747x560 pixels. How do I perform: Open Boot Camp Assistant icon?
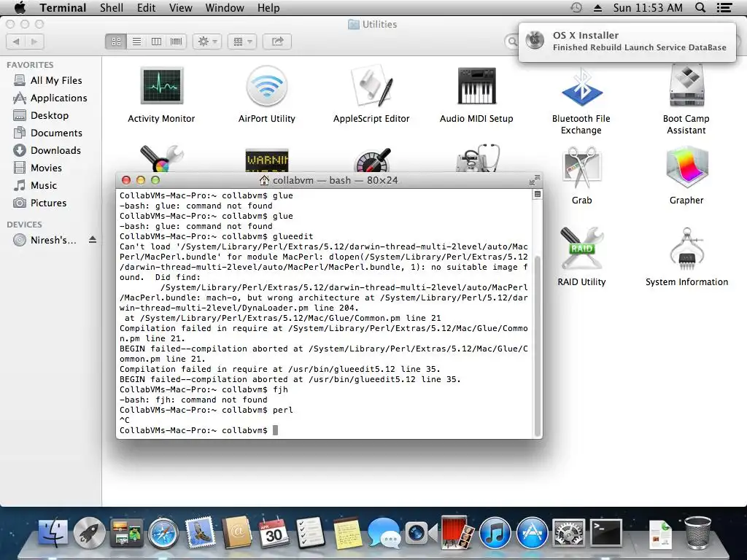(x=686, y=86)
